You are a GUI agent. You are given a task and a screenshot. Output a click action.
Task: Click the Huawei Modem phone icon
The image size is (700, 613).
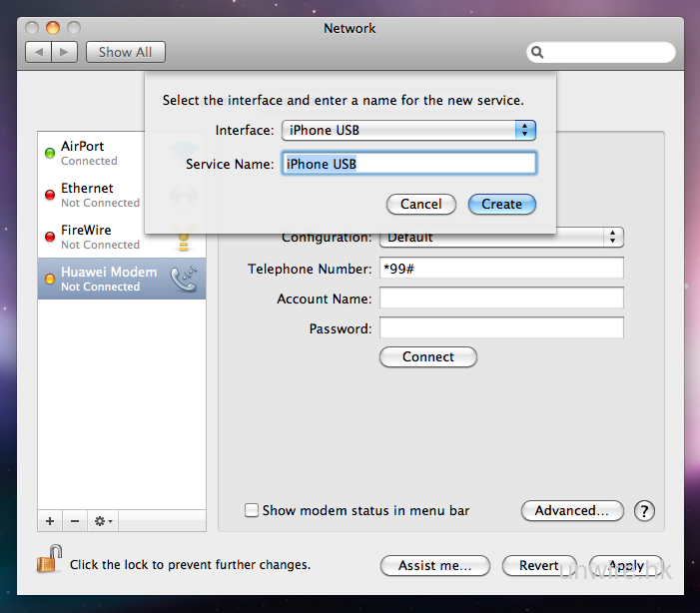183,280
